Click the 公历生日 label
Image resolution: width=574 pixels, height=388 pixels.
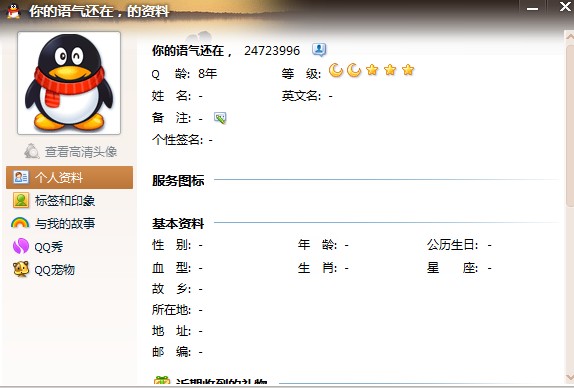coord(452,245)
